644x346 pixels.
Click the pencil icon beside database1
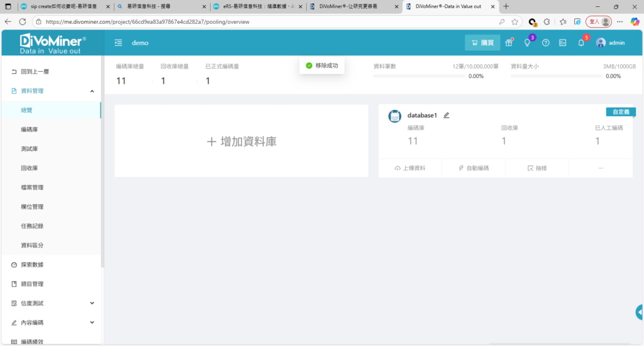click(x=447, y=115)
